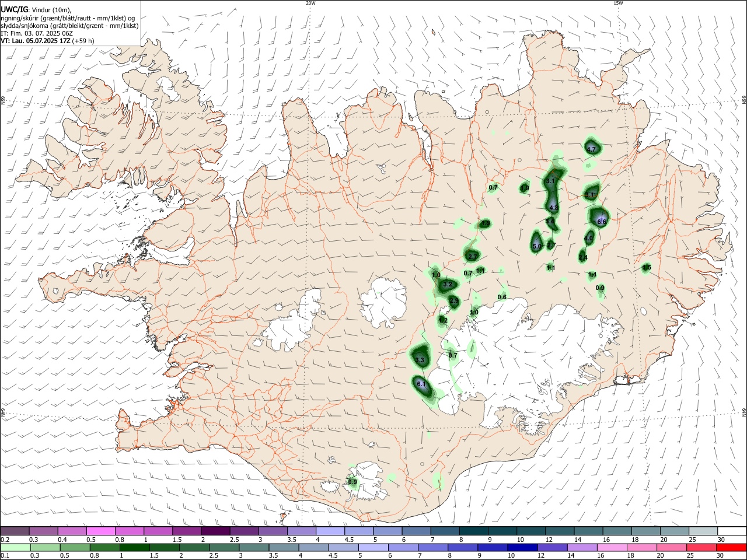
Task: Select lower legend swatch between 0.1 and 0.3
Action: click(x=15, y=547)
